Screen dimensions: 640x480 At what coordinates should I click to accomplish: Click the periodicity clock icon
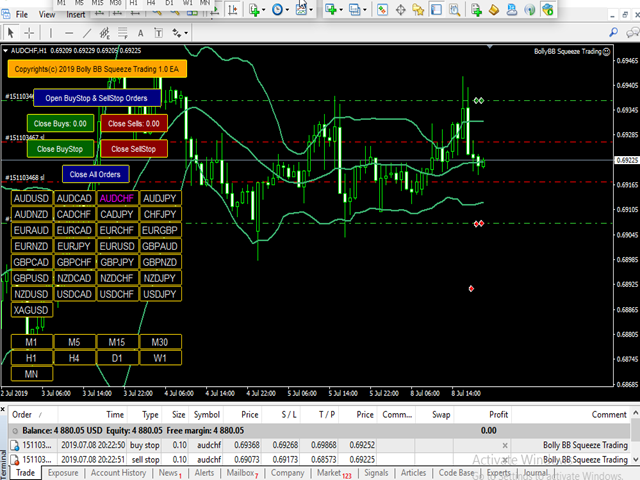(x=277, y=10)
